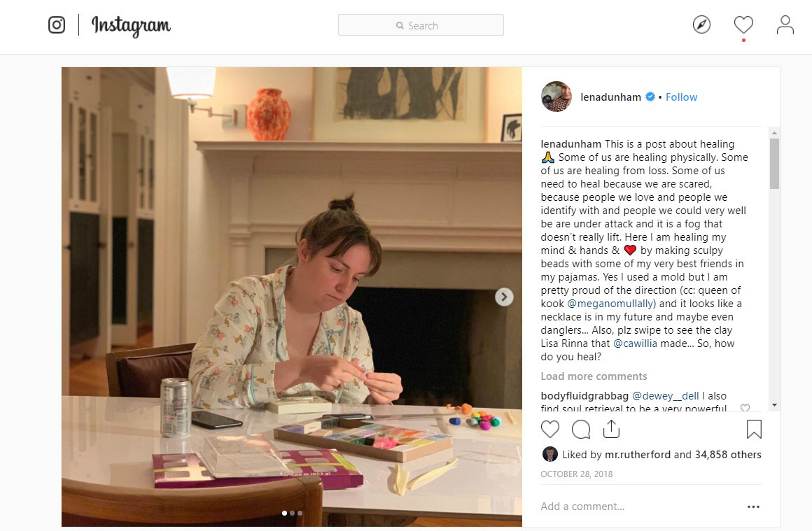Expand Load more comments
This screenshot has height=531, width=812.
click(594, 376)
